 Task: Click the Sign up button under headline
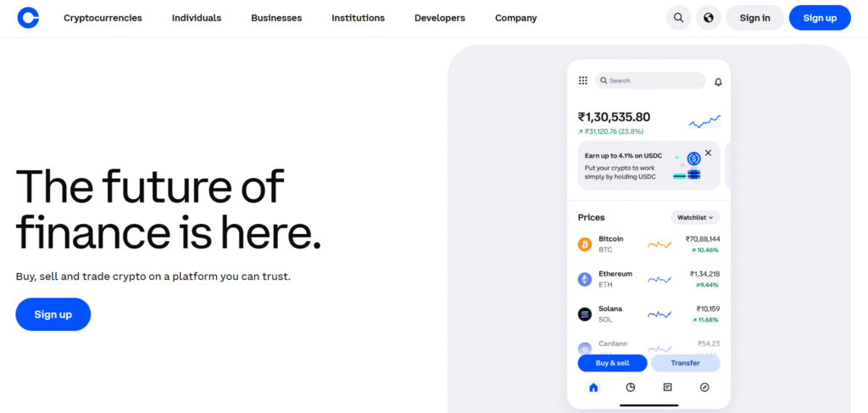coord(53,315)
